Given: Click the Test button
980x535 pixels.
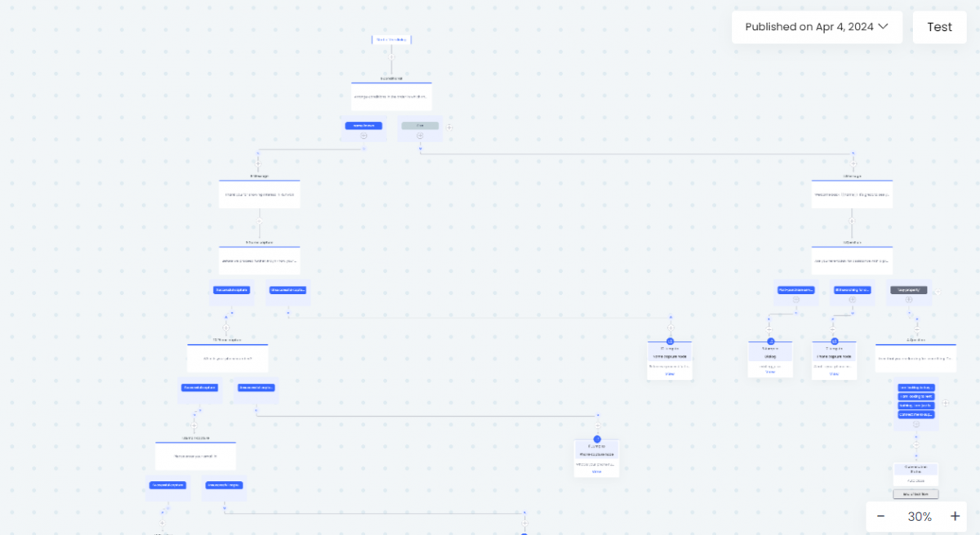Looking at the screenshot, I should (939, 27).
